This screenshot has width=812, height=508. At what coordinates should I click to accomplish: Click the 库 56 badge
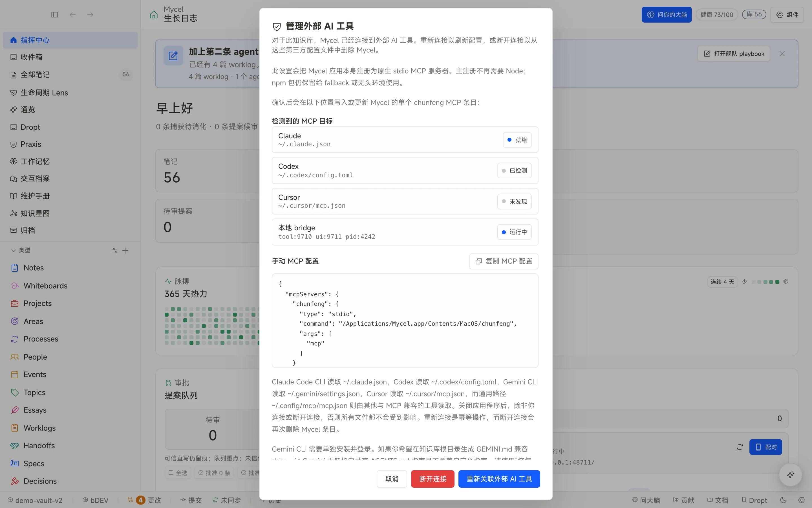point(754,14)
